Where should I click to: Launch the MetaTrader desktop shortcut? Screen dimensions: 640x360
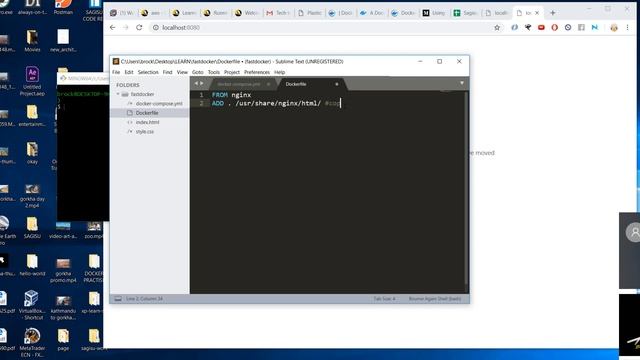32,343
